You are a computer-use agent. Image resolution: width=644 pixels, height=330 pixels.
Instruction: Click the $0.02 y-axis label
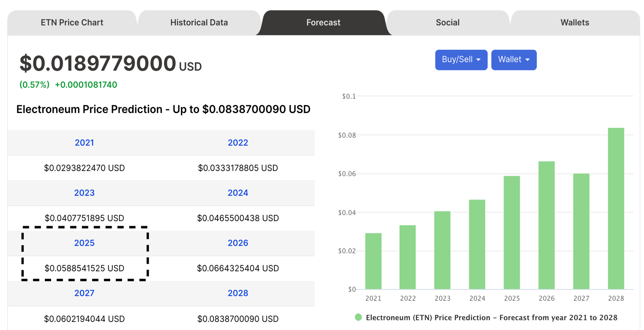pyautogui.click(x=347, y=251)
